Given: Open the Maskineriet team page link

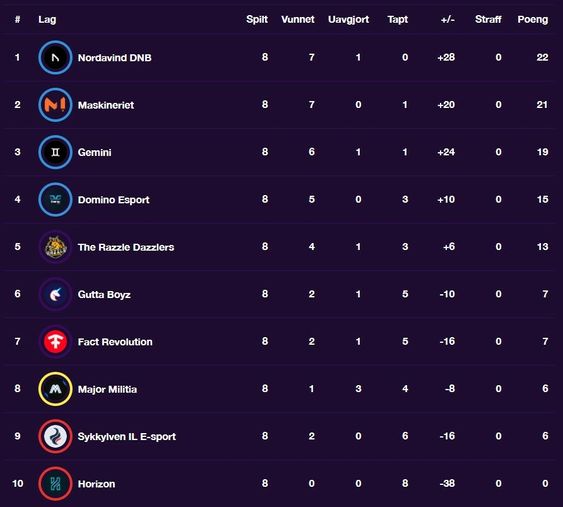Looking at the screenshot, I should pyautogui.click(x=106, y=105).
